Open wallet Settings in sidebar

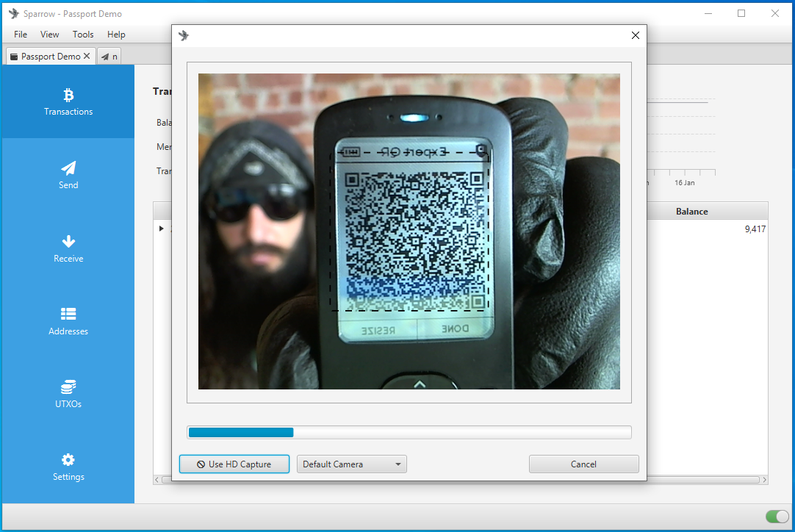click(68, 467)
